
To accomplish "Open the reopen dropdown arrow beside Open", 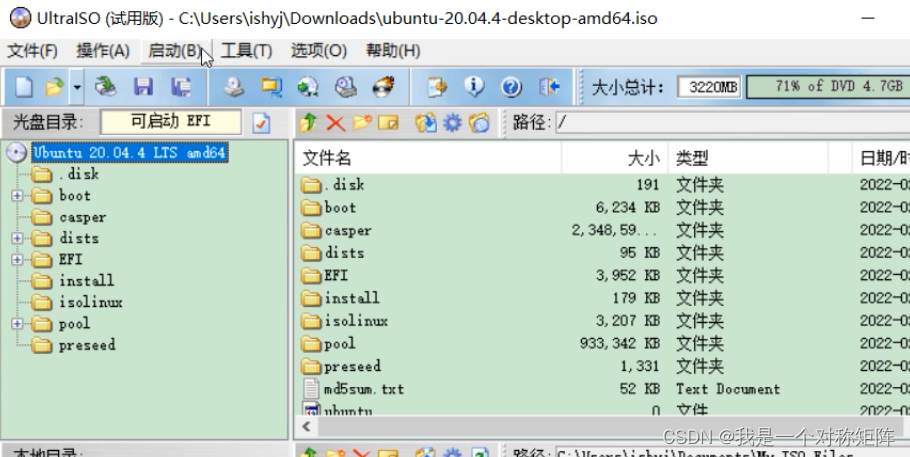I will 77,87.
